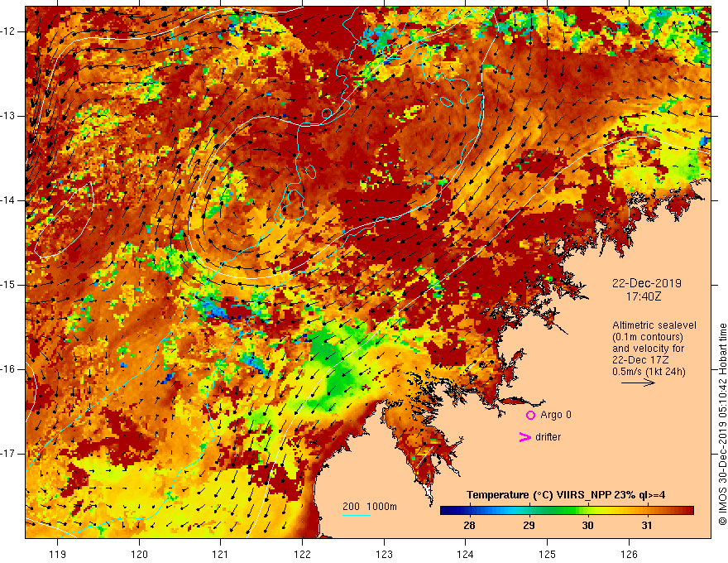Click longitude axis label 126
Viewport: 728px width, 563px height.
629,554
